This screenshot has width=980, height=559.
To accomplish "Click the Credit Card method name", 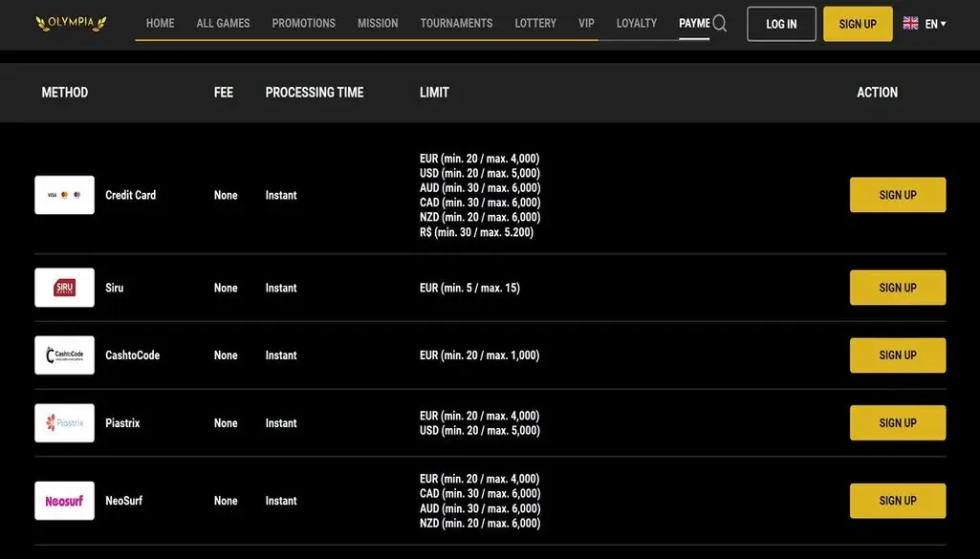I will (x=131, y=195).
